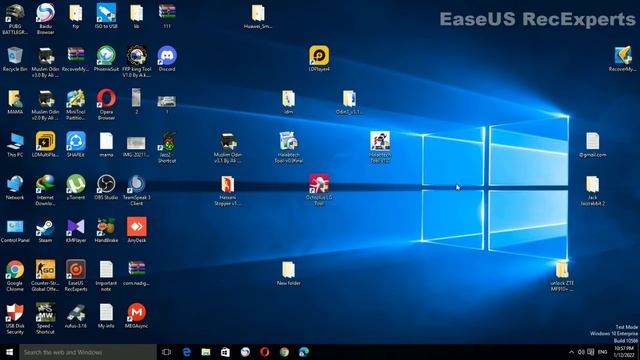
Task: Select the Steam desktop icon
Action: (x=45, y=230)
